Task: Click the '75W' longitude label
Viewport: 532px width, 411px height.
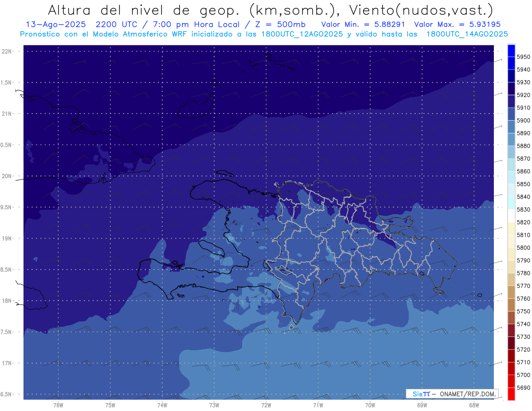Action: (x=110, y=405)
